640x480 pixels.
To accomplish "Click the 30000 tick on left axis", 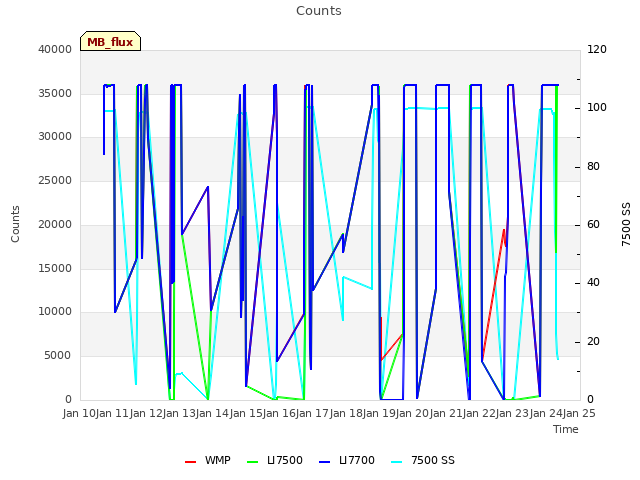I will [55, 136].
